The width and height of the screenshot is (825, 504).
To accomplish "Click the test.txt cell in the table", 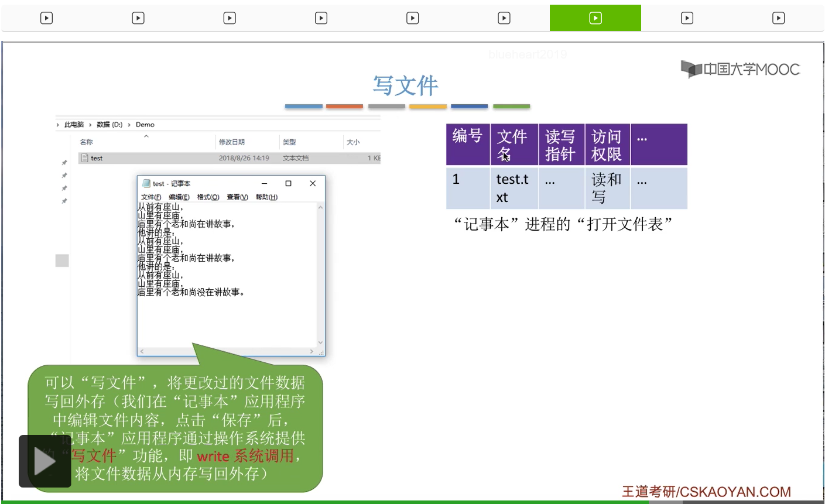I will pos(514,188).
